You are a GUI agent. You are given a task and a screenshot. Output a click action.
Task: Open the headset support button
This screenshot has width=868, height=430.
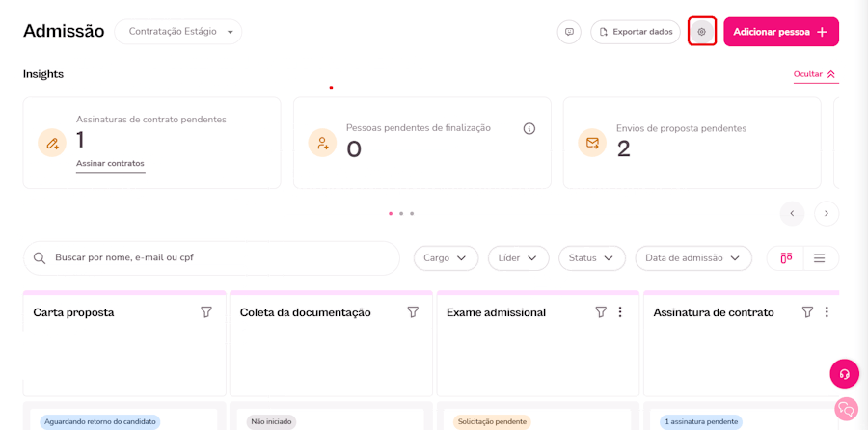(844, 373)
